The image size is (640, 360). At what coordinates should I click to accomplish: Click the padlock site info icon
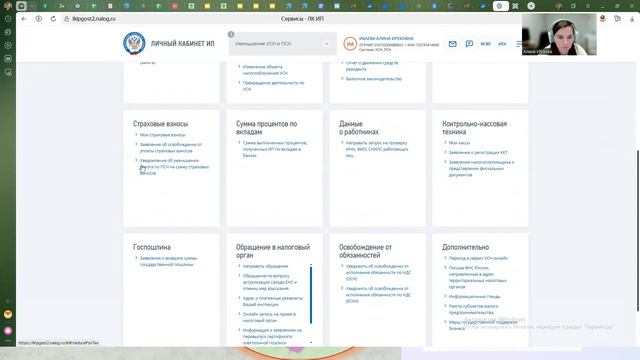[x=67, y=19]
